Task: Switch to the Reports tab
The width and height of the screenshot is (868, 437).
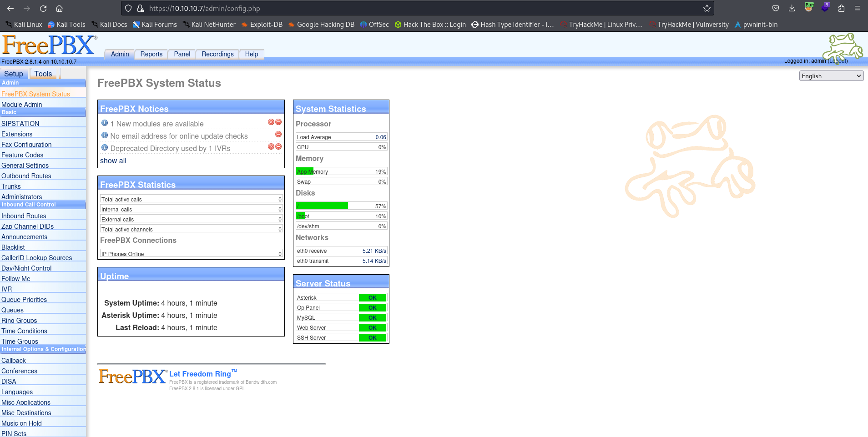Action: tap(151, 54)
